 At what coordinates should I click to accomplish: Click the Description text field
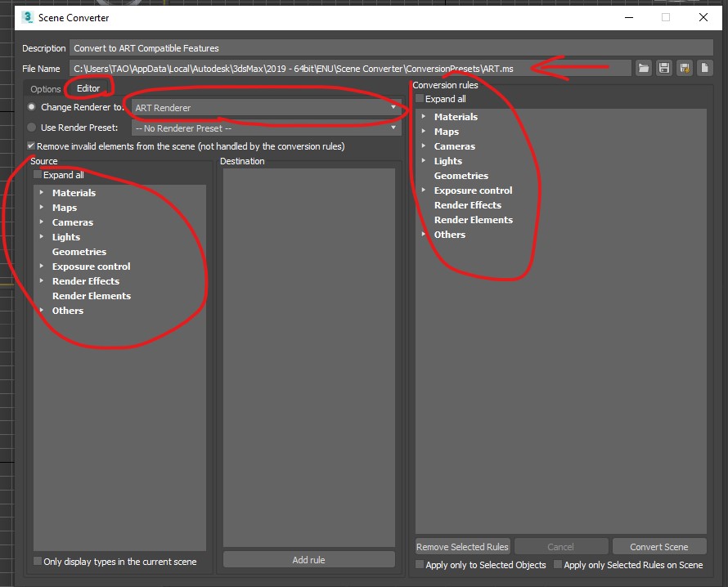click(x=391, y=48)
